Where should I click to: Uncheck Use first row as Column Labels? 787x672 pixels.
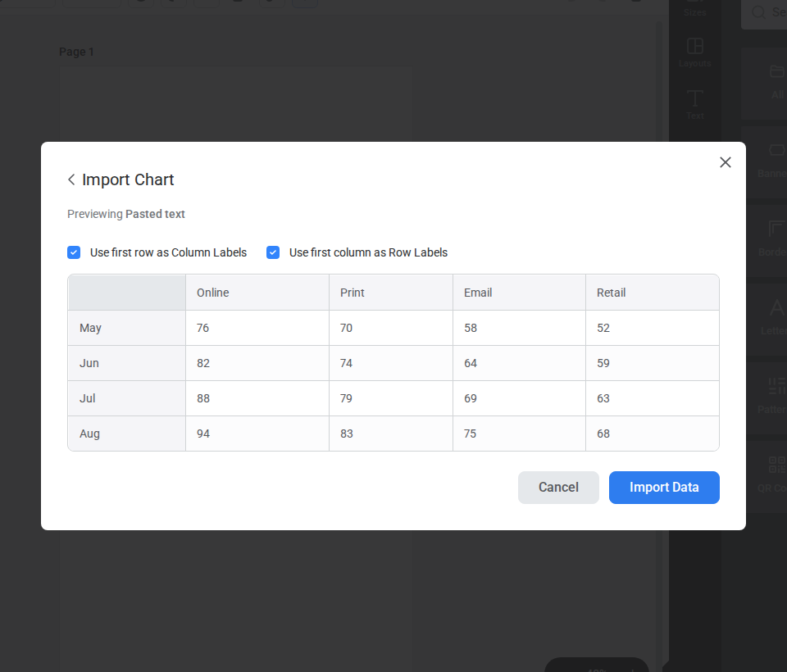click(74, 252)
